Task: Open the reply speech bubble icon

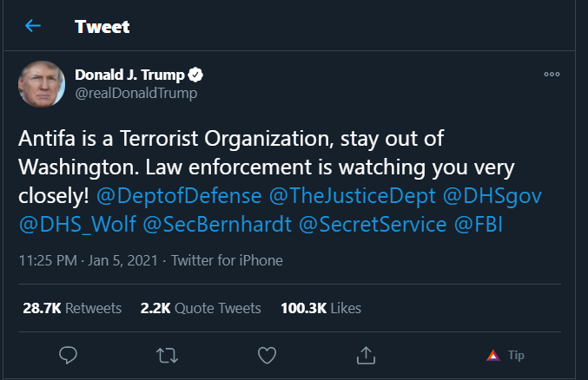Action: pyautogui.click(x=68, y=355)
